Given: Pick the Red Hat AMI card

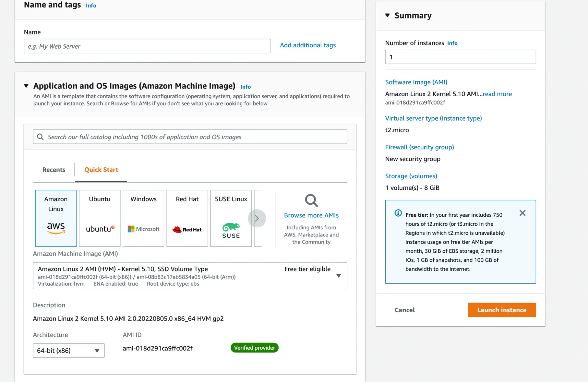Looking at the screenshot, I should click(187, 218).
